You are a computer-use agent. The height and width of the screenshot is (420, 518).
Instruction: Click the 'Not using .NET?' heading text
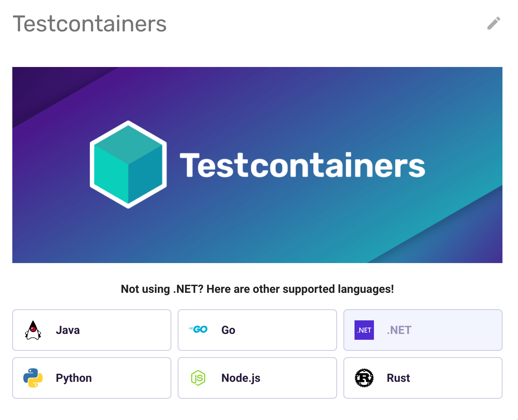(257, 289)
